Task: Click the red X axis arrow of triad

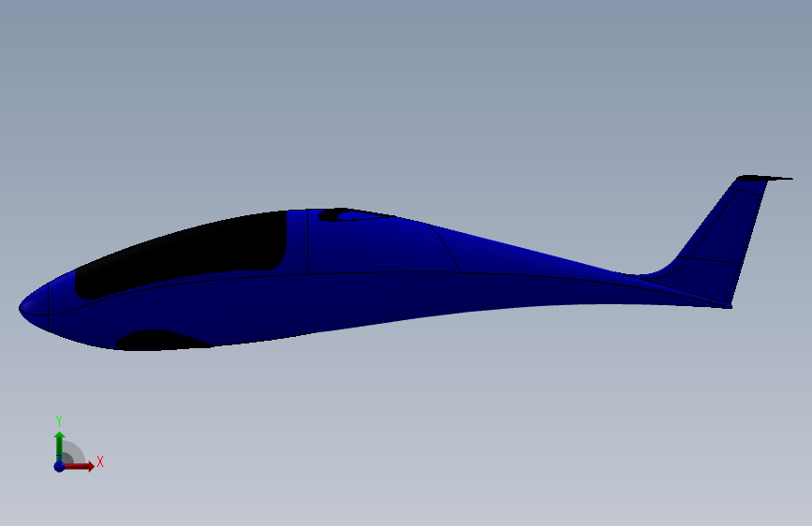Action: (x=79, y=466)
